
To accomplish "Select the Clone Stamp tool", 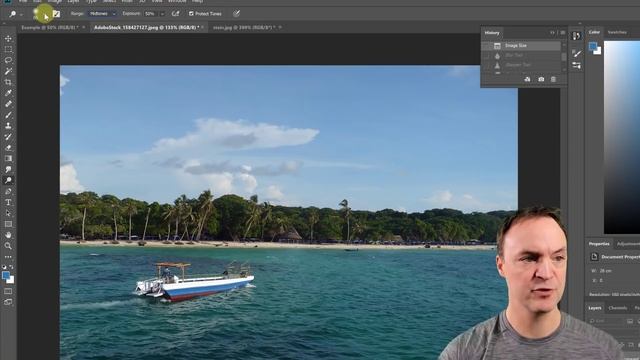I will coord(8,126).
